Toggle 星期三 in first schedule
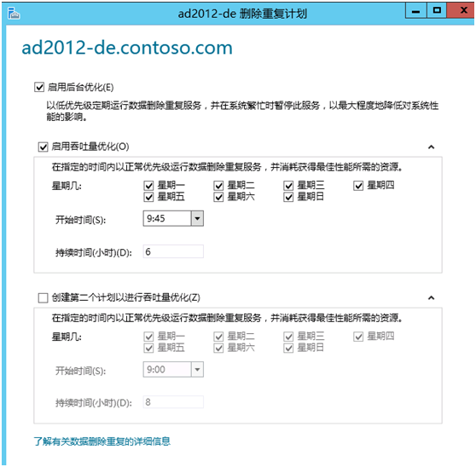This screenshot has height=467, width=476. point(288,186)
